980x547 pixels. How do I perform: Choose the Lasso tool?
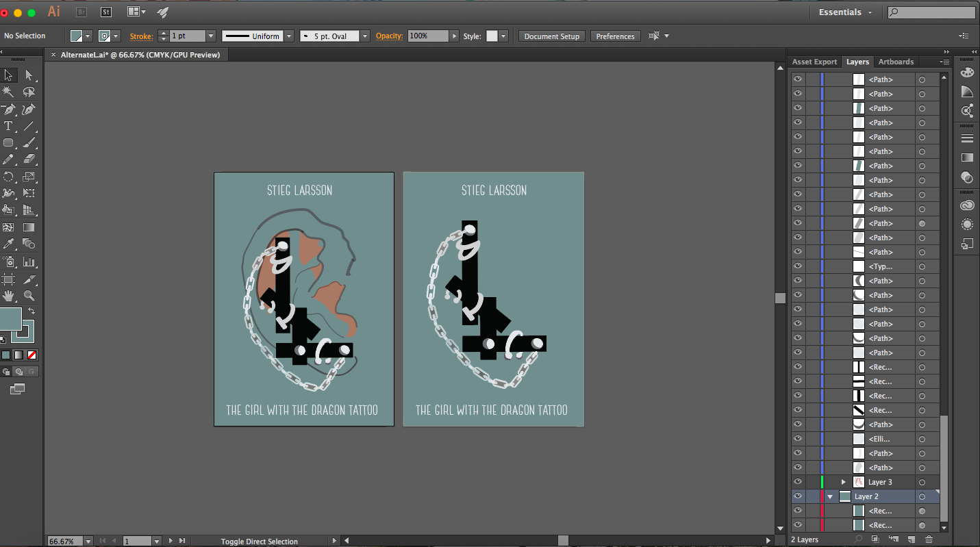29,92
